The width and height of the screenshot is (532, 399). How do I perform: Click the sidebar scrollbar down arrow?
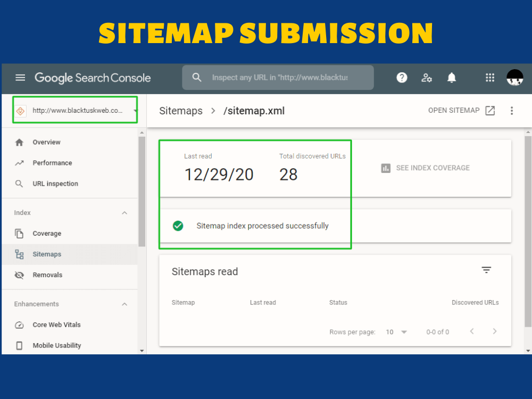click(x=142, y=351)
